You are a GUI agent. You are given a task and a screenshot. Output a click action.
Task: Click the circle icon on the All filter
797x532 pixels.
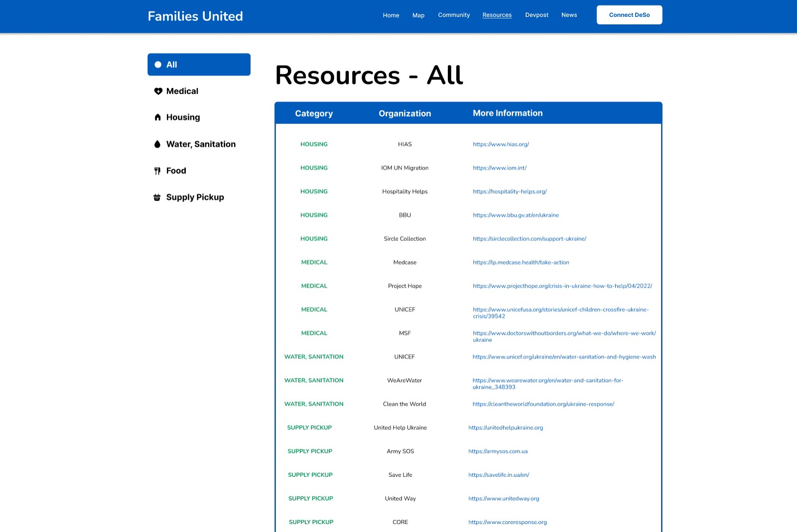tap(158, 64)
